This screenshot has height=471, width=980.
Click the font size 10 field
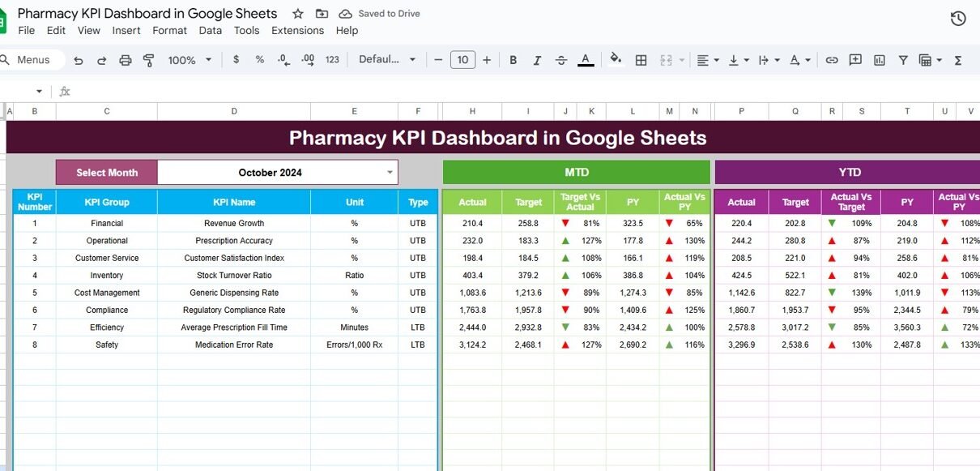coord(462,60)
